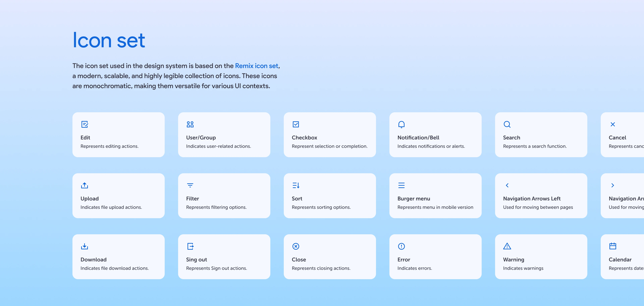Click the Search magnifier icon
Viewport: 644px width, 306px height.
pos(507,124)
